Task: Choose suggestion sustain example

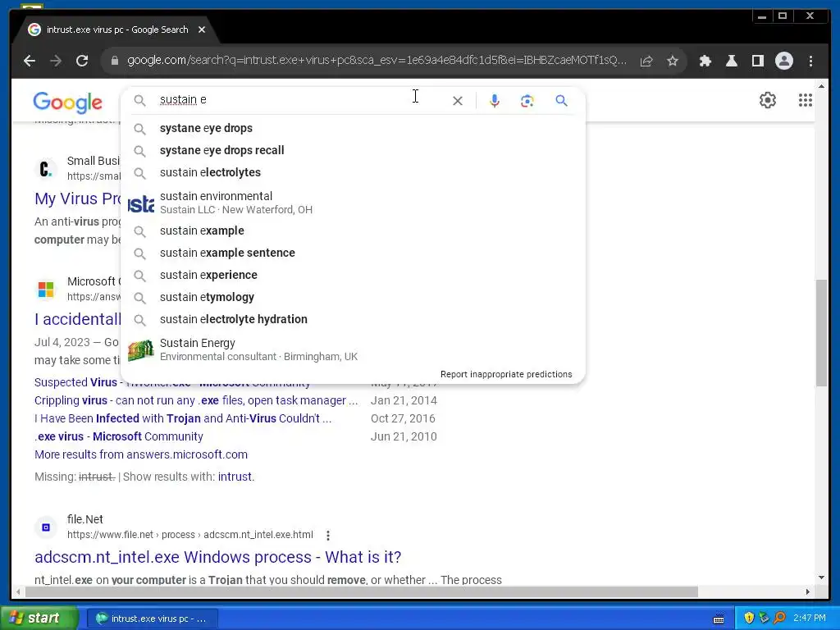Action: point(353,231)
